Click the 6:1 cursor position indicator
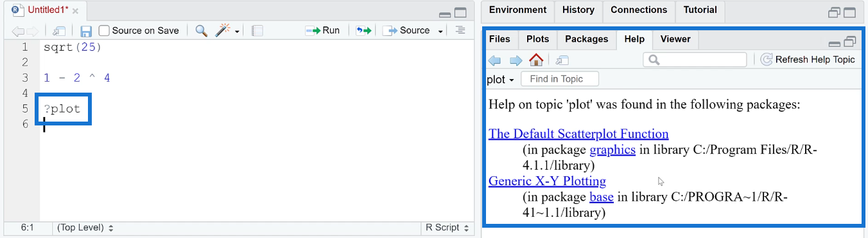This screenshot has height=238, width=868. point(28,228)
